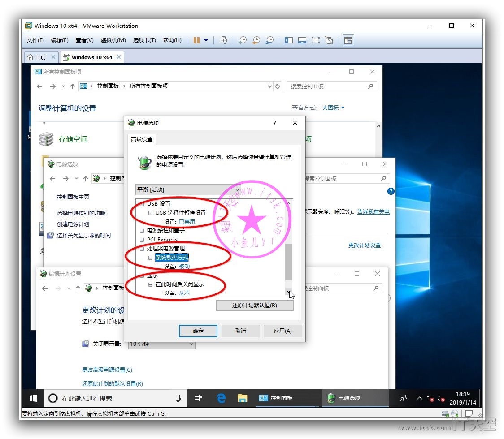The height and width of the screenshot is (439, 504).
Task: Click the blue help icon in the 电源选项 window
Action: [x=391, y=191]
